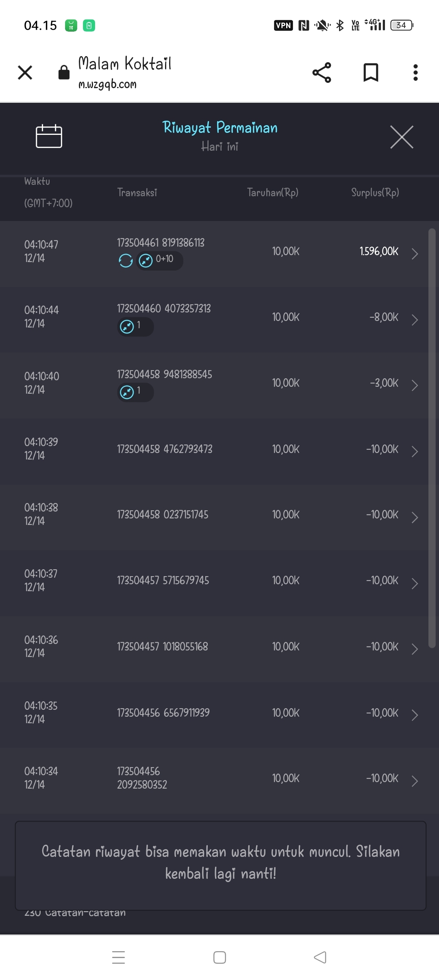Tap the padlock site security icon
Screen dimensions: 439x980
[64, 73]
